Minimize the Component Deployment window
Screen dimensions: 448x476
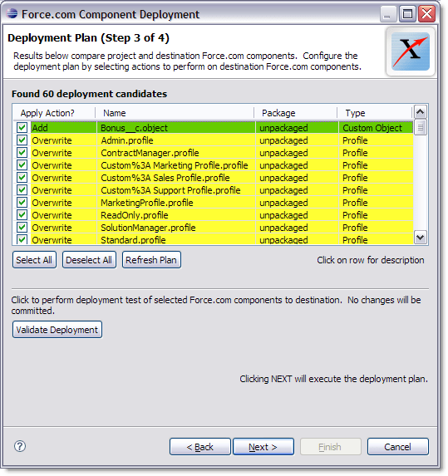tap(388, 14)
